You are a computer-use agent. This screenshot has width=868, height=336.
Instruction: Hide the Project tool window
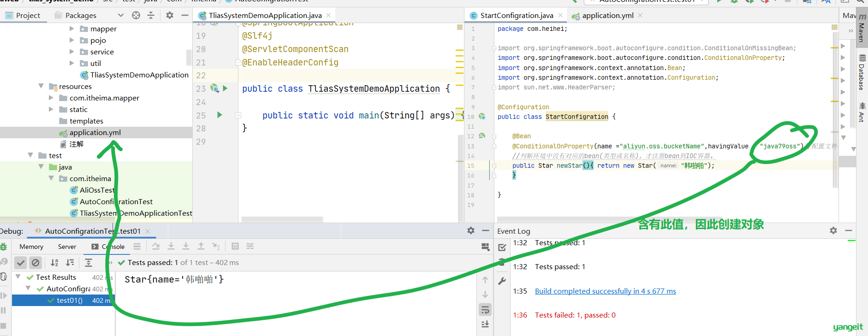tap(185, 15)
